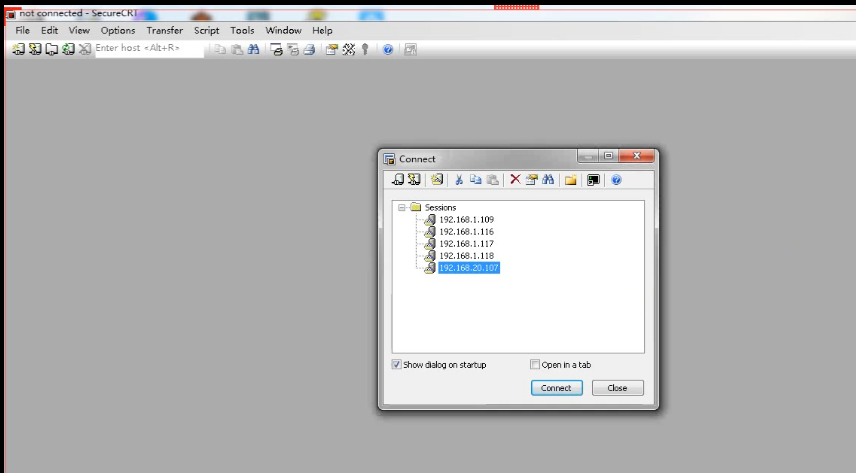
Task: Open the Edit menu
Action: coord(49,31)
